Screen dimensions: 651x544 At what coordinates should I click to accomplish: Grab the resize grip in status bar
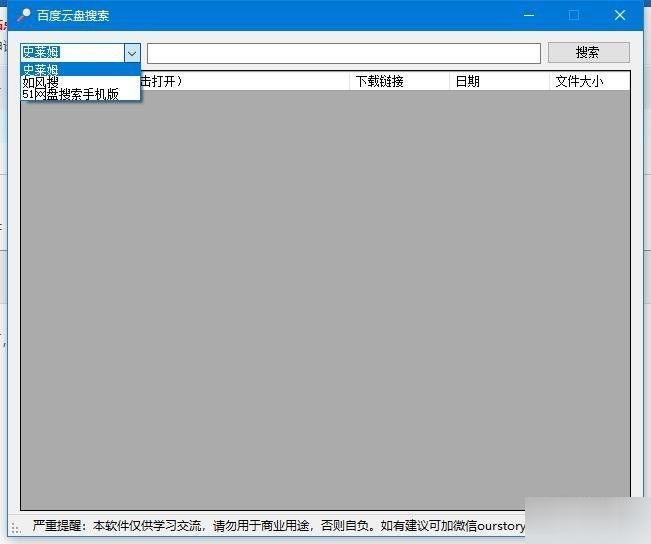[x=16, y=528]
